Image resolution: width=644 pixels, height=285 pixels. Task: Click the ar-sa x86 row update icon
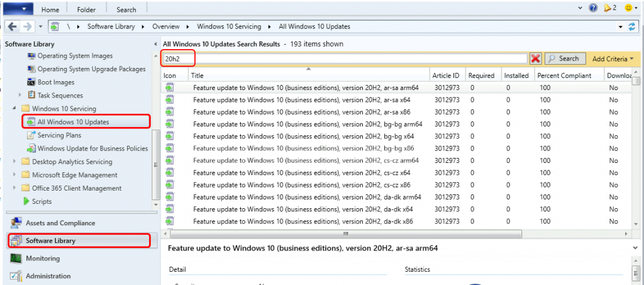pos(170,112)
